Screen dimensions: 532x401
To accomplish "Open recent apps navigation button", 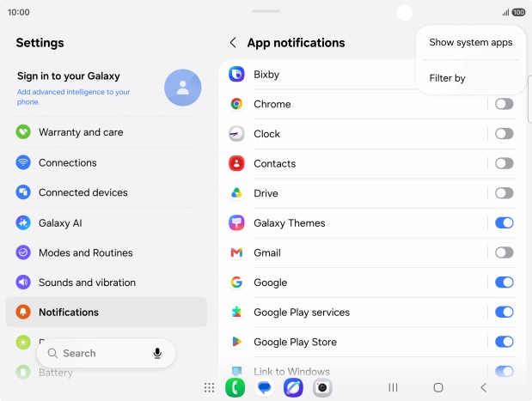I will [x=393, y=387].
